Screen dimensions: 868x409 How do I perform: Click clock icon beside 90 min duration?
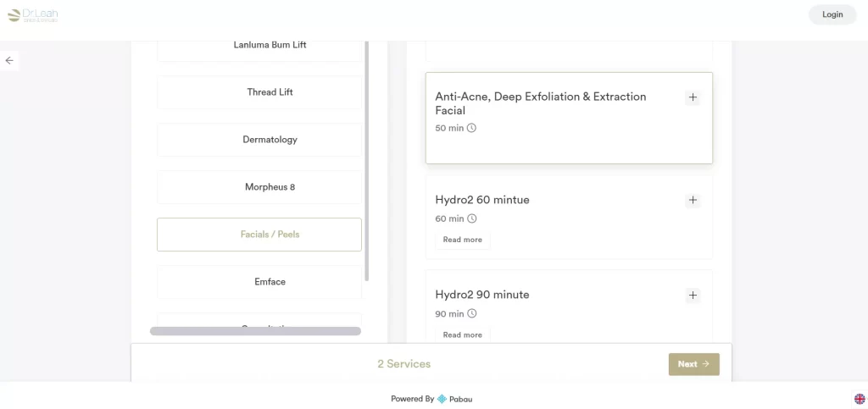[x=472, y=313]
